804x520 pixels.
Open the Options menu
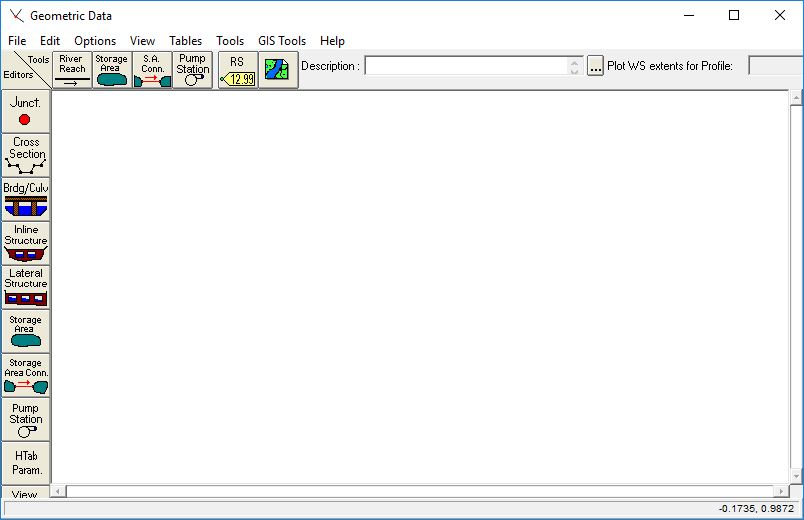pyautogui.click(x=95, y=41)
